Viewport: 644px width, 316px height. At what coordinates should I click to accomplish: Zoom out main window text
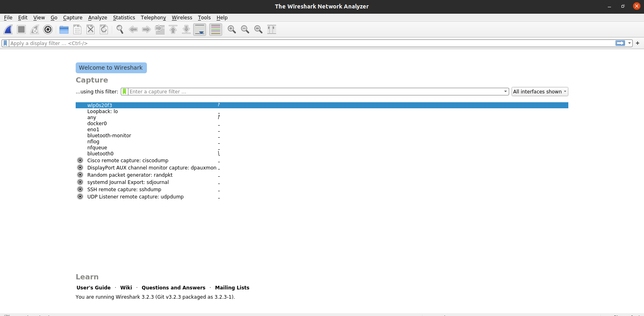pyautogui.click(x=245, y=29)
